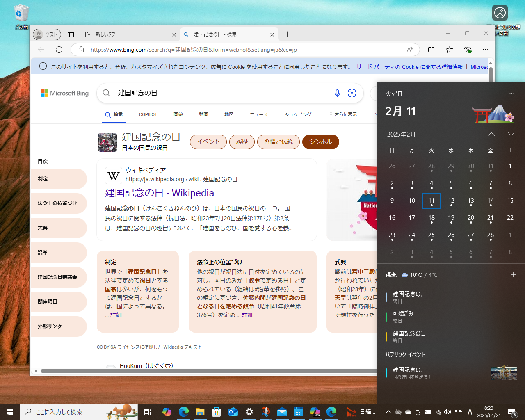The width and height of the screenshot is (525, 420).
Task: Mute system volume via the speaker icon
Action: click(448, 412)
